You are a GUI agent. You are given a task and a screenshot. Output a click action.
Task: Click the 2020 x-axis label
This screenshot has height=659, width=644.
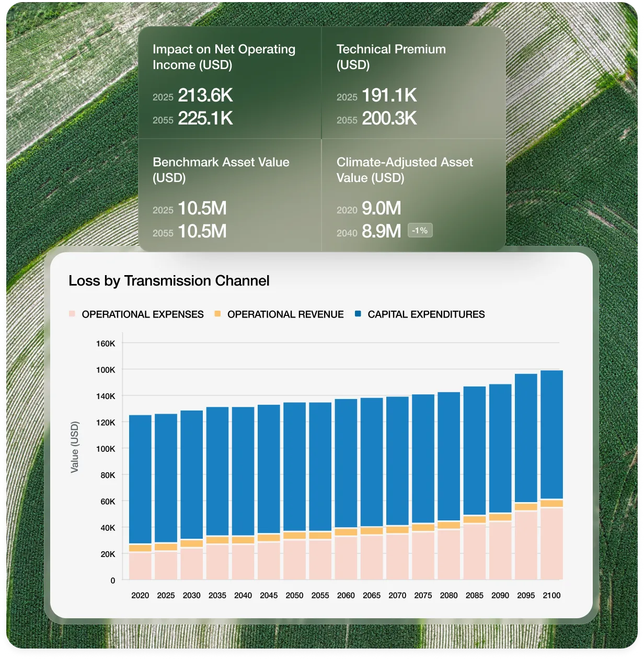tap(140, 595)
